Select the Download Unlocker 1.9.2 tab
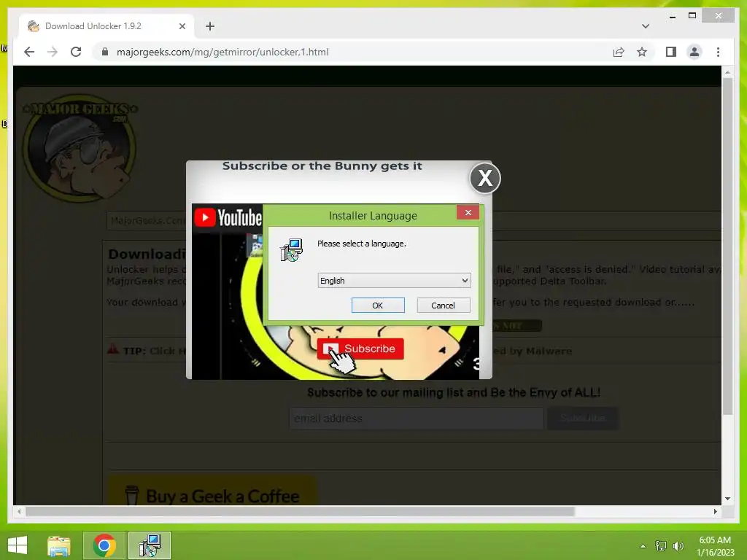Screen dimensions: 747x560 coord(107,26)
